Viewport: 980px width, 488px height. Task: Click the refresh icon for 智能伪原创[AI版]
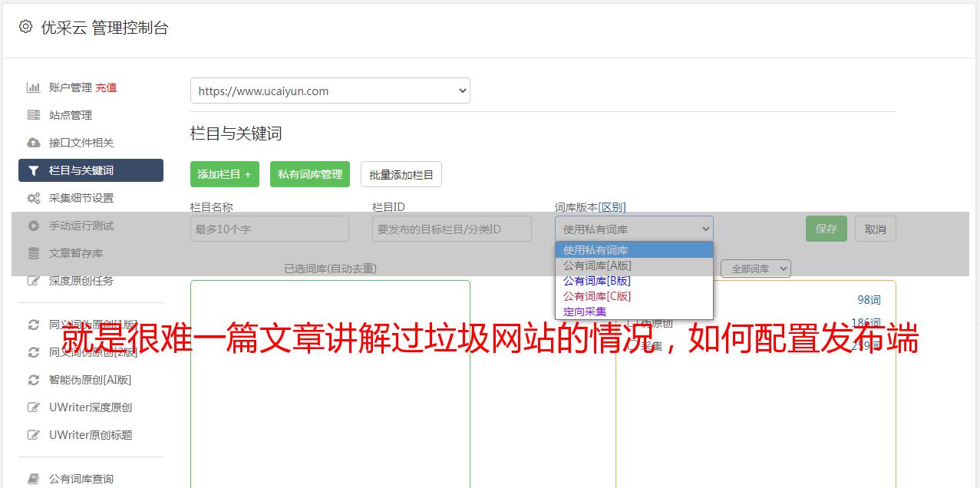[33, 380]
